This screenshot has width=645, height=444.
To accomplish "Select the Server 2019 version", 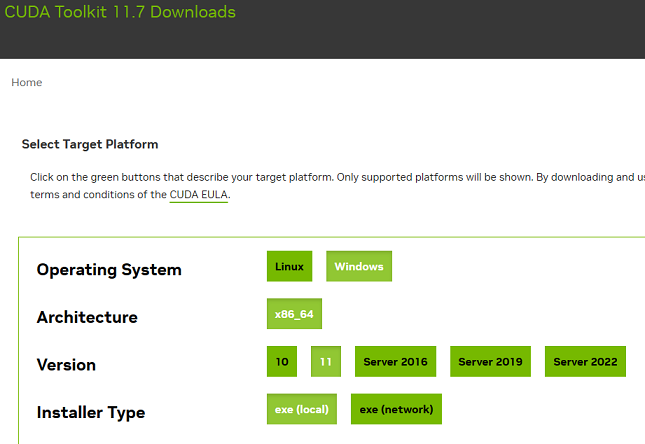I will [x=490, y=362].
